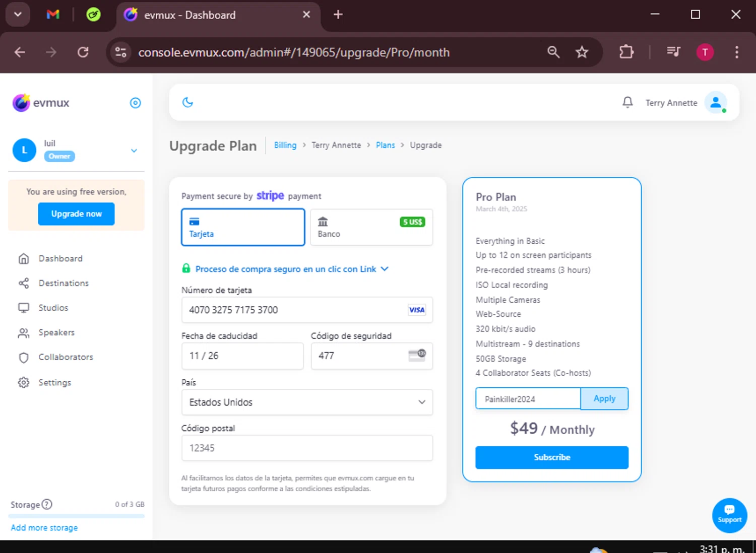
Task: Open Speakers in the sidebar
Action: 56,332
